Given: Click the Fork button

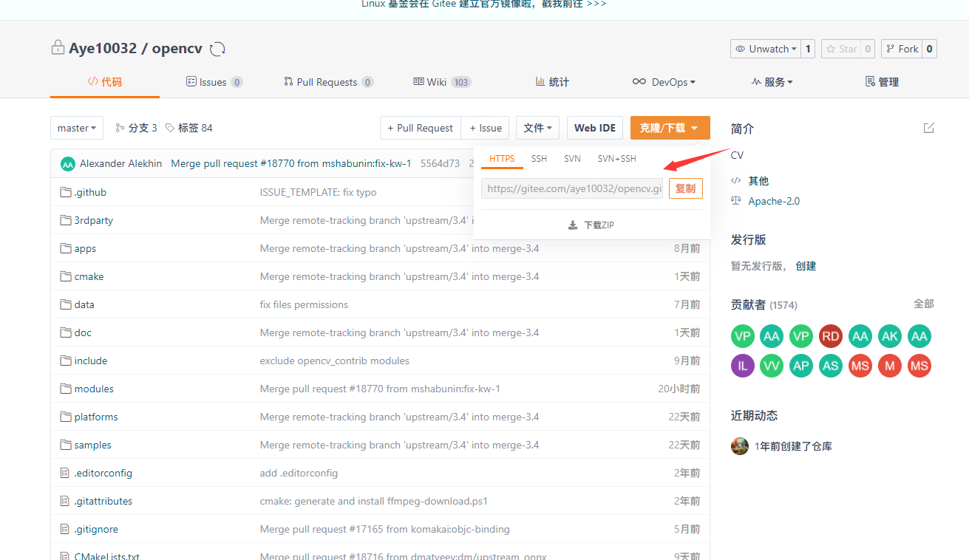Looking at the screenshot, I should [902, 49].
